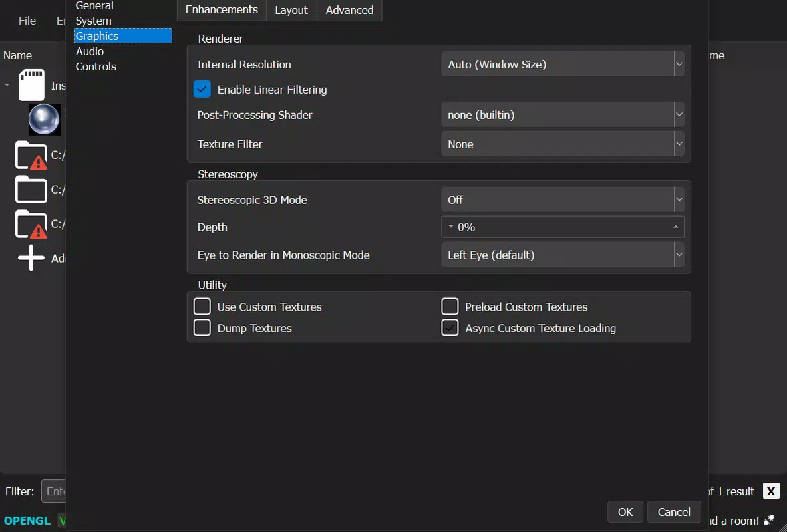This screenshot has height=532, width=787.
Task: Click the Utility group label
Action: (x=212, y=285)
